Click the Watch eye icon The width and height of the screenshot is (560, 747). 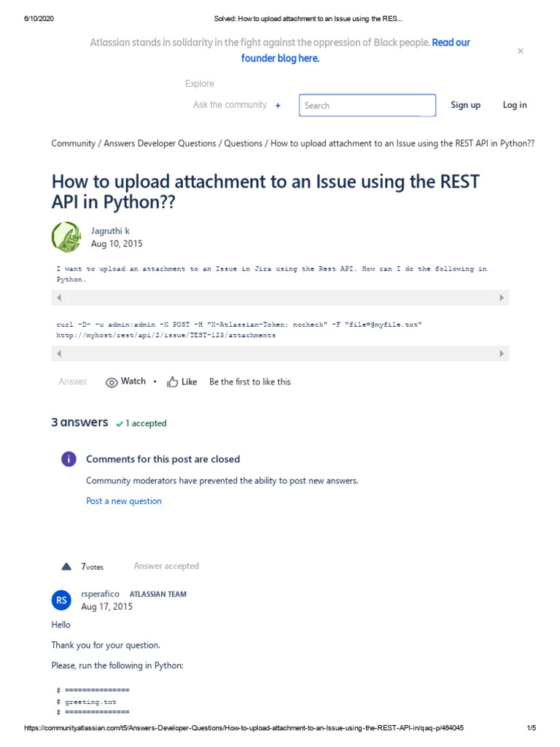pyautogui.click(x=112, y=382)
